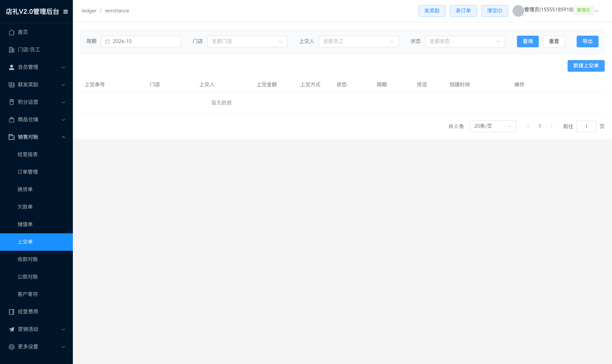Click the 群发奖励 icon
The height and width of the screenshot is (364, 612).
tap(12, 85)
